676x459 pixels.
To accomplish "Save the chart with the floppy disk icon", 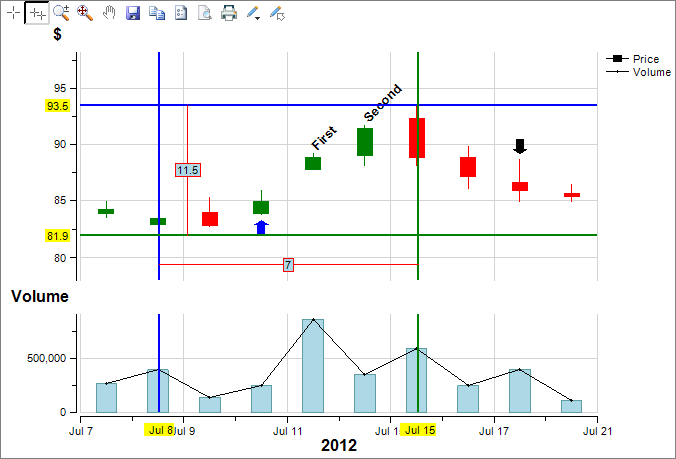I will point(133,13).
